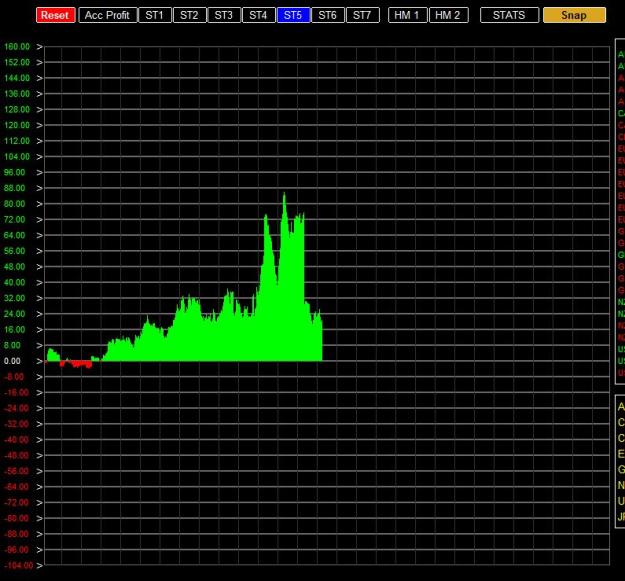This screenshot has height=581, width=625.
Task: Click the arrow next to 24.00
Action: coord(39,314)
